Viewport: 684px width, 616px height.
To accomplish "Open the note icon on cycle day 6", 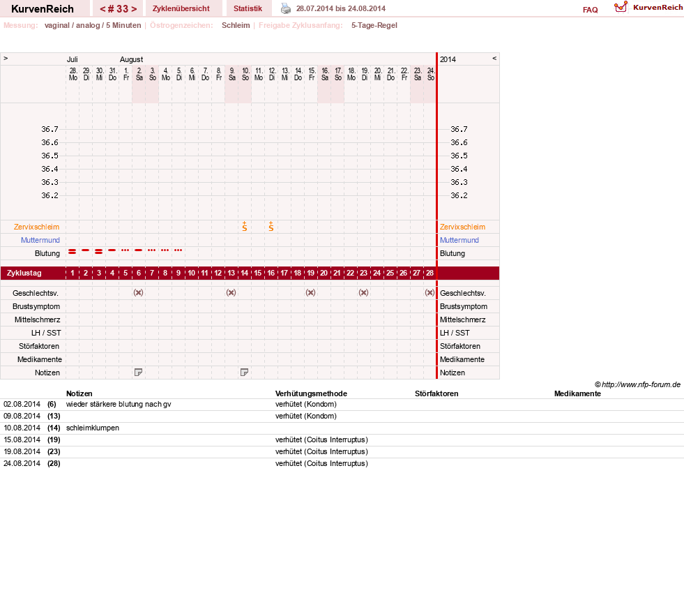I will pyautogui.click(x=138, y=373).
